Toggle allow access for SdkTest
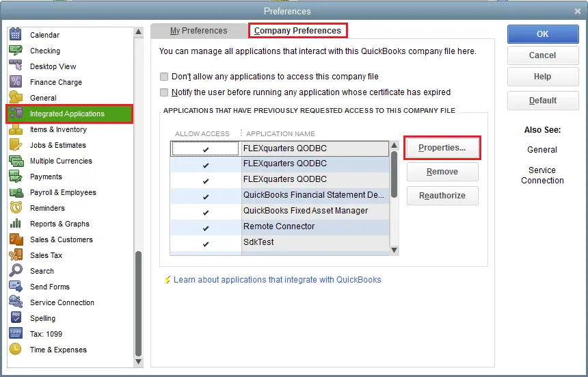This screenshot has height=377, width=588. [x=206, y=244]
